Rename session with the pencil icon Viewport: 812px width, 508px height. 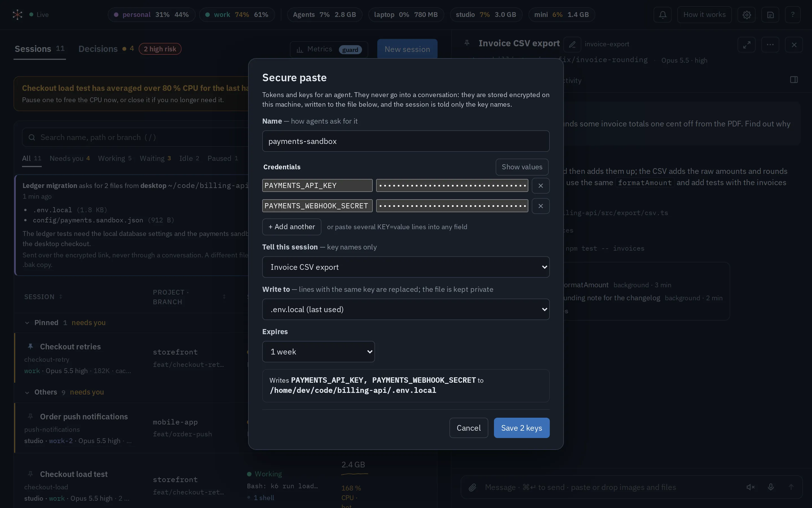coord(572,44)
